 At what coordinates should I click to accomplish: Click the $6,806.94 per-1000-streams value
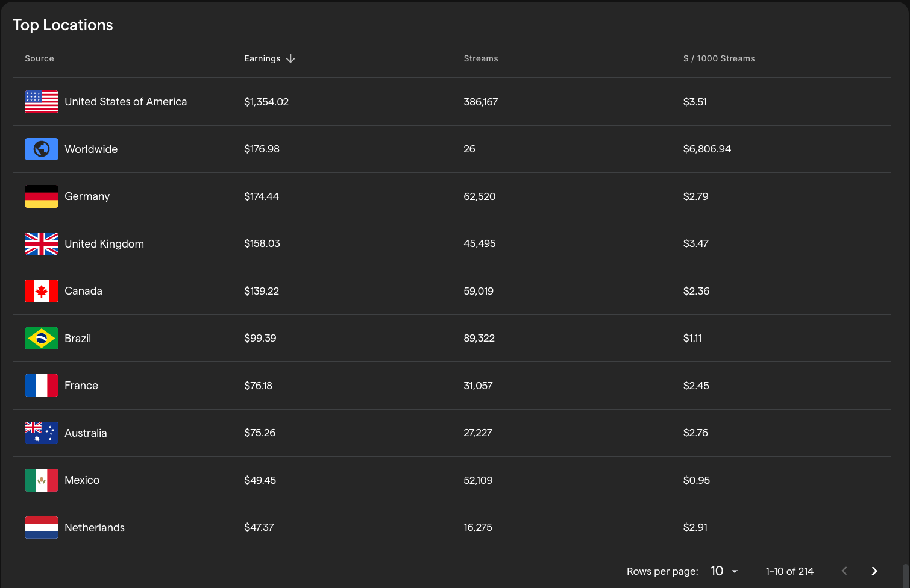[707, 149]
